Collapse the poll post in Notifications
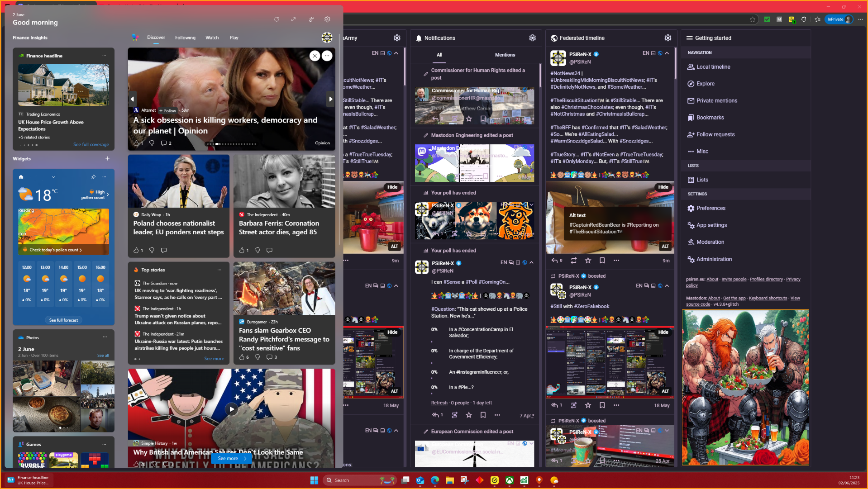This screenshot has width=868, height=489. (x=531, y=262)
